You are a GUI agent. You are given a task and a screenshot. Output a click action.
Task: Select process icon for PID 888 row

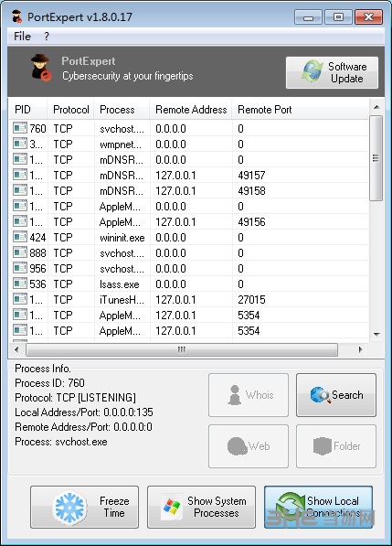[x=20, y=252]
